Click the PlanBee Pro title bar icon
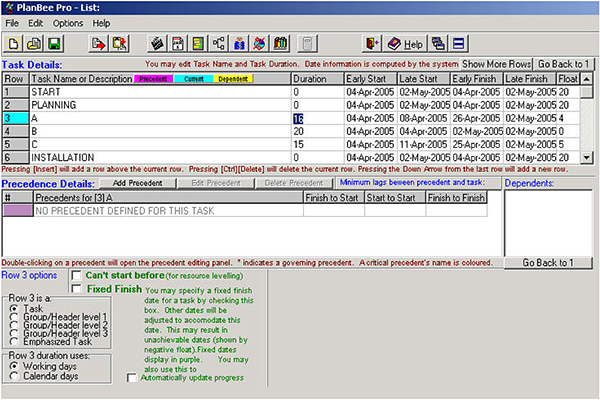The image size is (600, 400). point(9,8)
